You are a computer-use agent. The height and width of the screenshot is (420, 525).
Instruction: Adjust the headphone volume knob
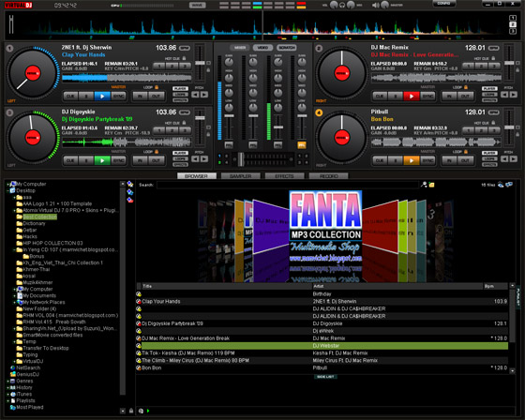tap(334, 5)
